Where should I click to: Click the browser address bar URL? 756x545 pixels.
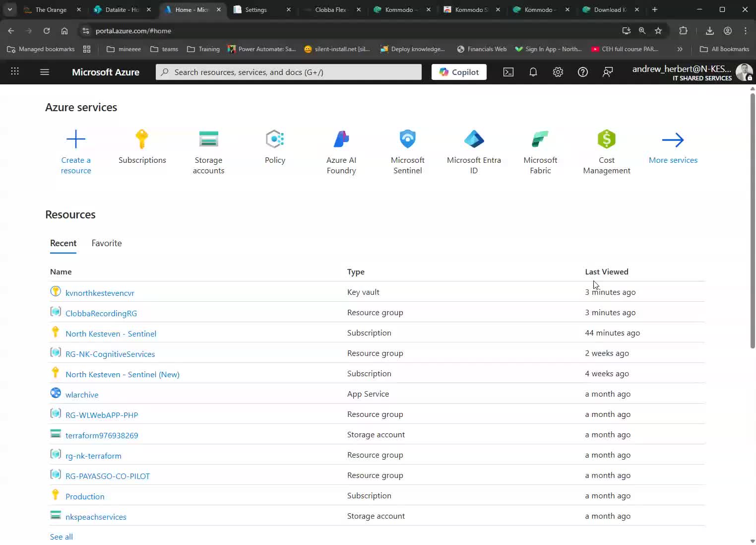(x=133, y=31)
